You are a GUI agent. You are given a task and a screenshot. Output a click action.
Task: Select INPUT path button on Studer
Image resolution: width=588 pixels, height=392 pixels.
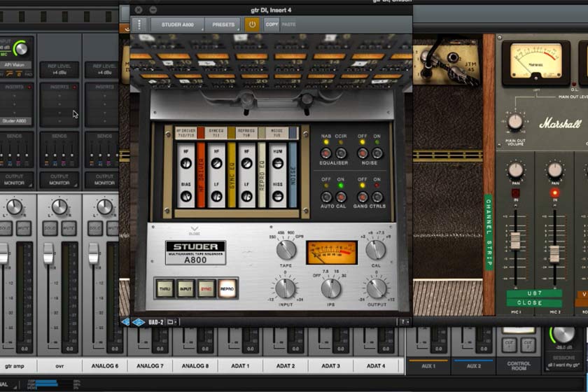click(x=185, y=289)
